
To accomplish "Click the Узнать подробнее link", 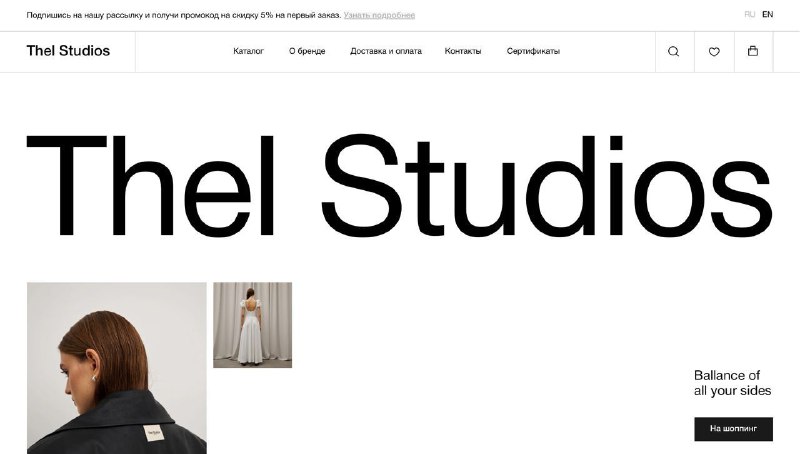I will pyautogui.click(x=379, y=15).
